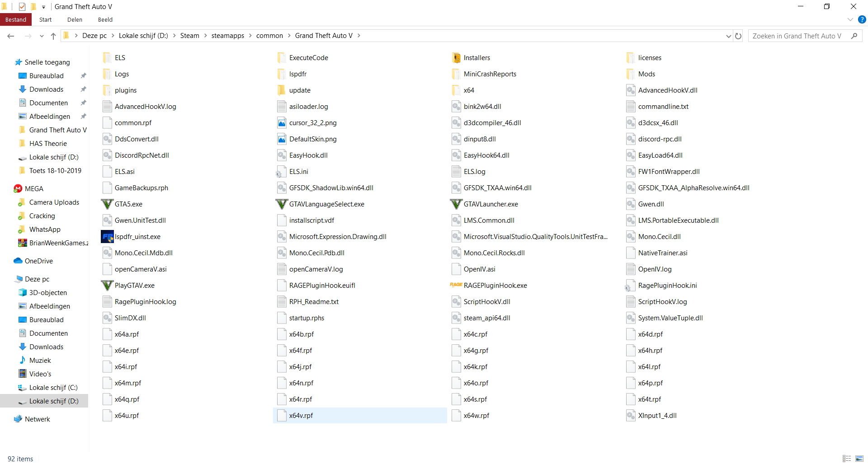
Task: Click the Installers folder icon
Action: 456,58
